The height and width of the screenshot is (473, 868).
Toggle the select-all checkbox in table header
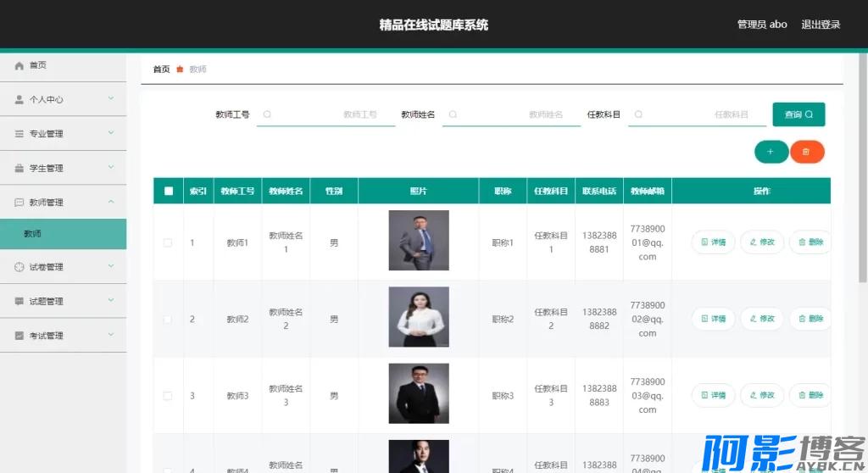point(168,191)
